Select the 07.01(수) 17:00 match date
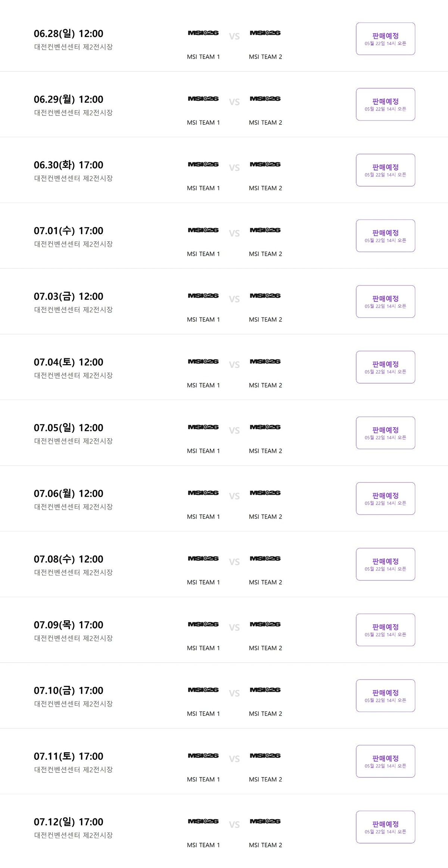 (68, 231)
